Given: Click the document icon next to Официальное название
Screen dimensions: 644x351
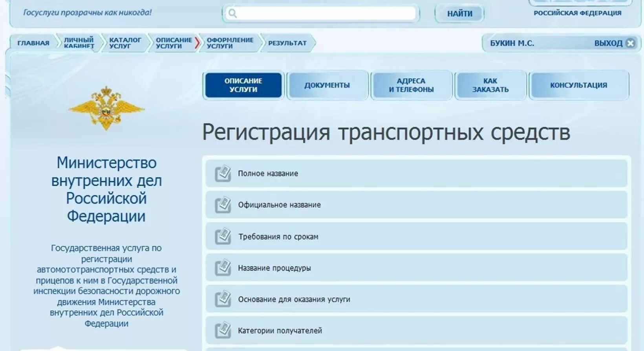Looking at the screenshot, I should coord(223,205).
